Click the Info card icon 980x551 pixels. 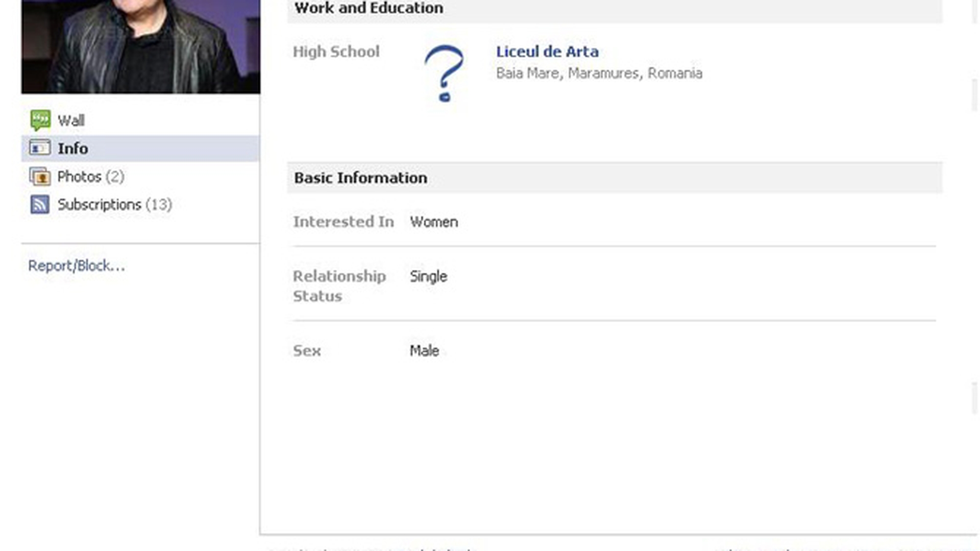(40, 148)
